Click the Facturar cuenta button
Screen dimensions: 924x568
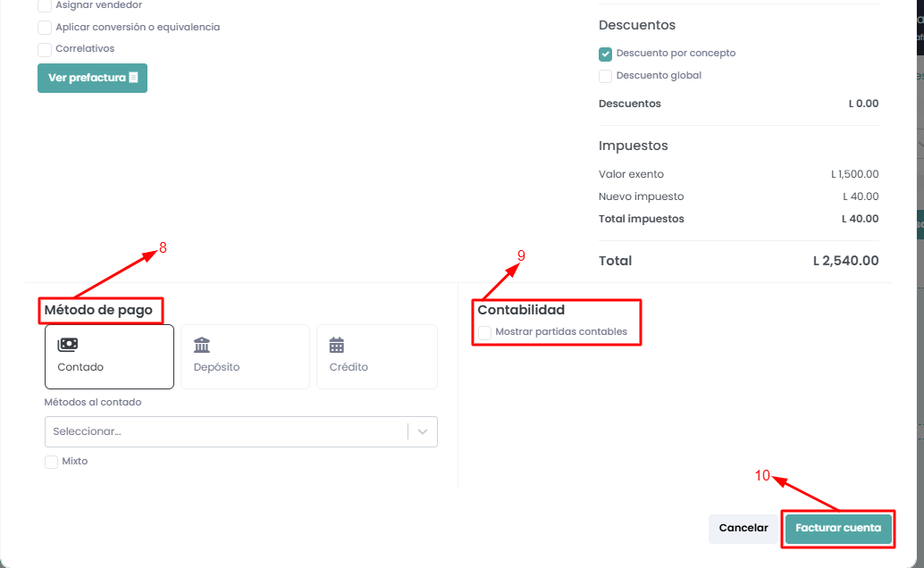pyautogui.click(x=838, y=528)
